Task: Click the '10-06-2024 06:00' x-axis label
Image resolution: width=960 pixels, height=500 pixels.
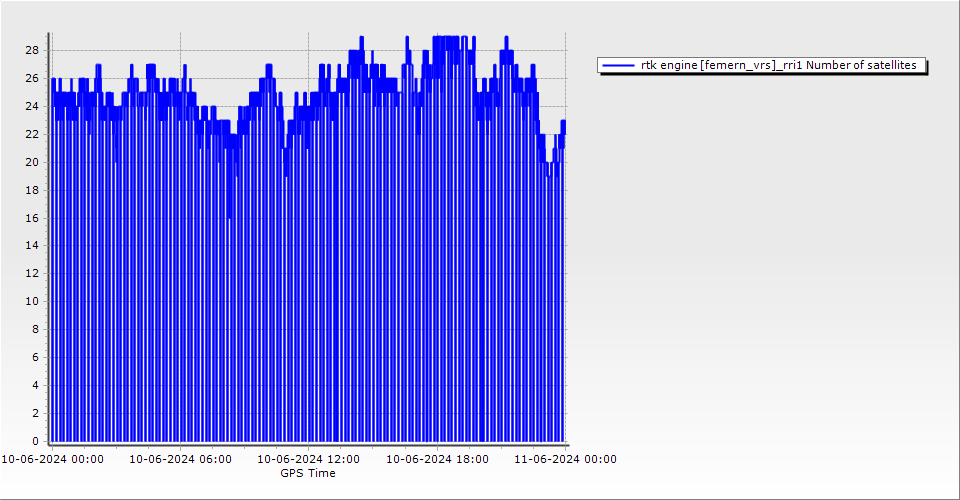Action: pos(180,460)
